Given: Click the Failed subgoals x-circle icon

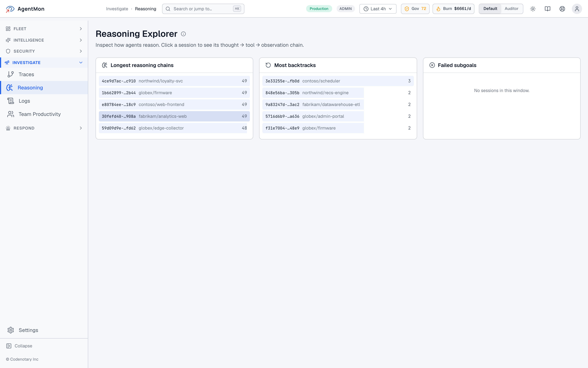Looking at the screenshot, I should (x=432, y=65).
